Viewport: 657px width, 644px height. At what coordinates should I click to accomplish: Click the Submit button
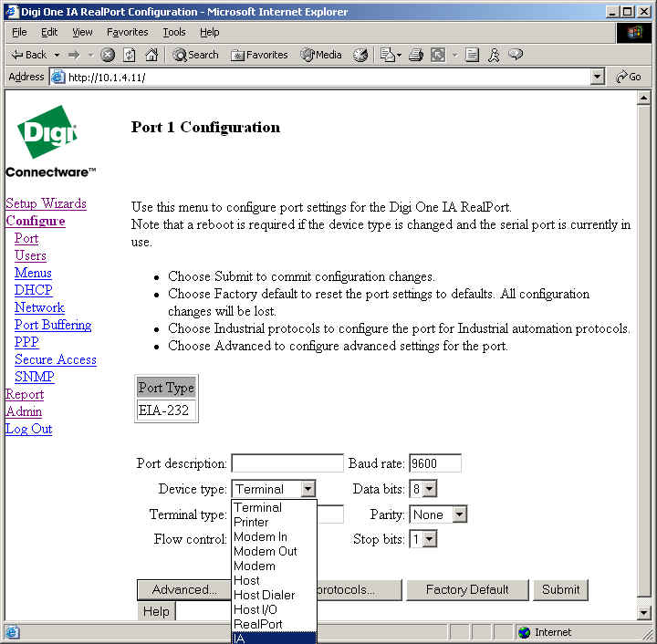pos(560,589)
